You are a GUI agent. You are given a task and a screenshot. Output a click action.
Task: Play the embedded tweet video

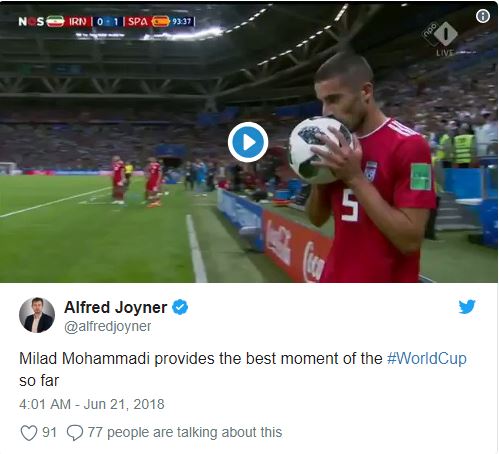248,142
